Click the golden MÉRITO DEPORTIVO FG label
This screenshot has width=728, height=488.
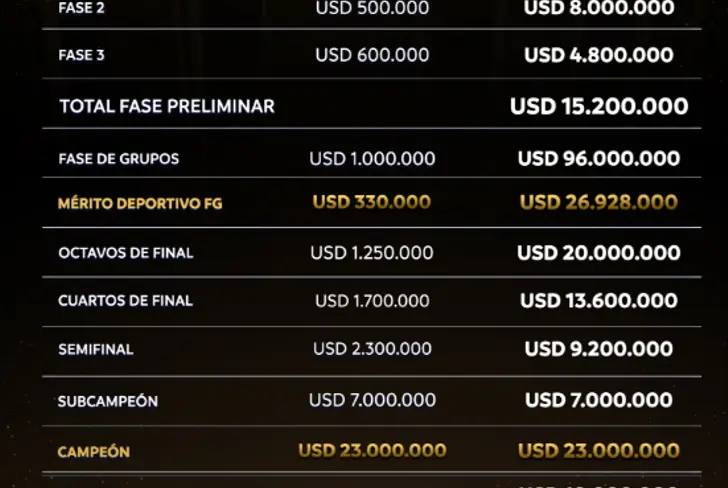pyautogui.click(x=140, y=204)
